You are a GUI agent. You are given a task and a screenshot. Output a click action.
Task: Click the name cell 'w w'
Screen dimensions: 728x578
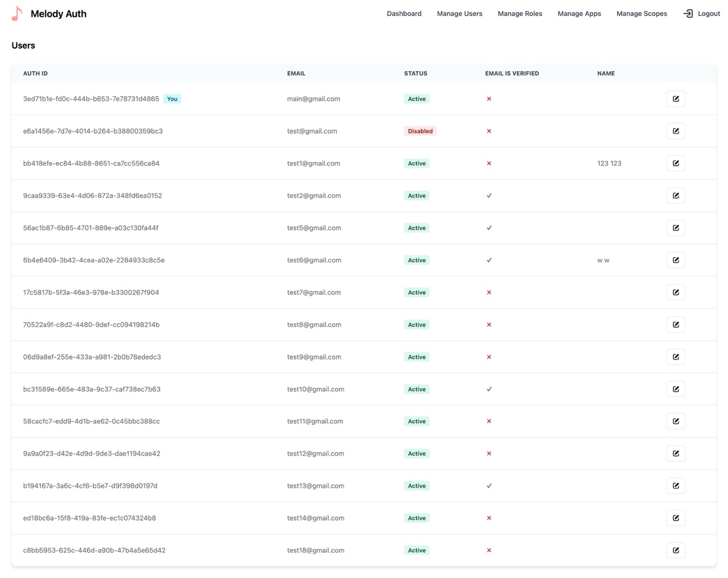(x=603, y=260)
